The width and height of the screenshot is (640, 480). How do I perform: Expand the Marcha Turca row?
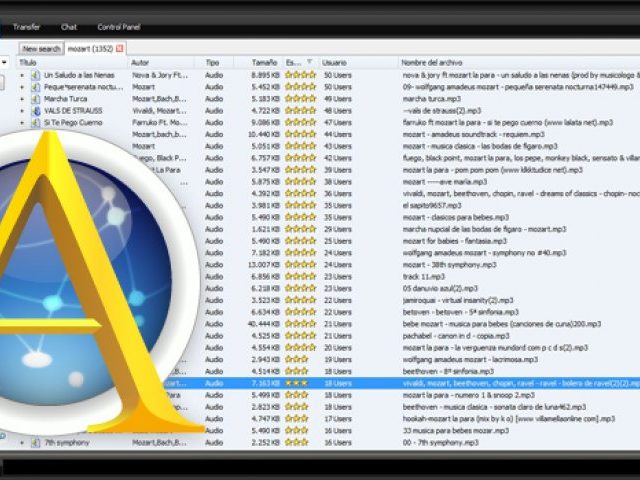click(x=22, y=99)
